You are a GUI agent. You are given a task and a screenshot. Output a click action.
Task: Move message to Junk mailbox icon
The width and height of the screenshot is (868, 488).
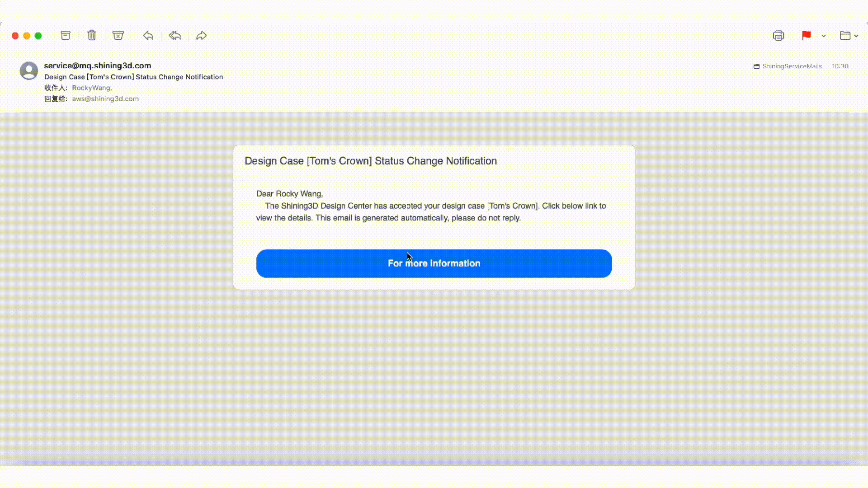pos(118,35)
